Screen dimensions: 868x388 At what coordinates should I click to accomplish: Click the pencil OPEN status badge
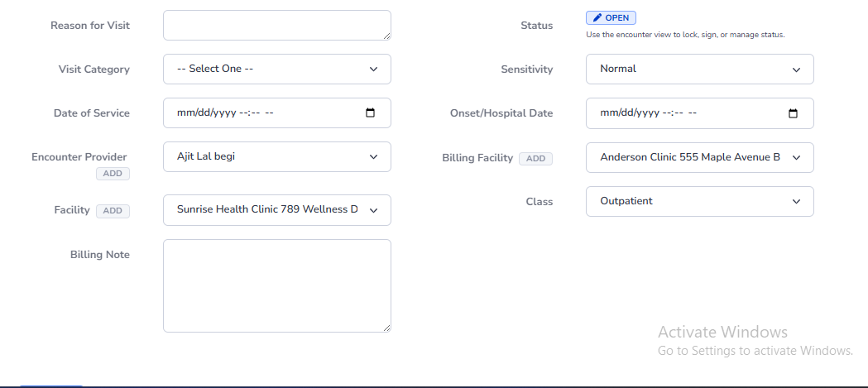[x=611, y=18]
